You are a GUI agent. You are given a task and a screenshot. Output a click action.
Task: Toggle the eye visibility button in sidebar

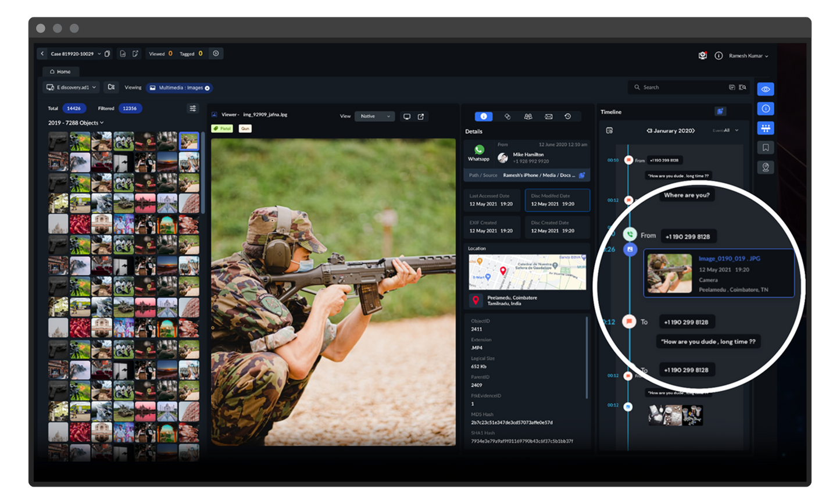click(x=766, y=90)
